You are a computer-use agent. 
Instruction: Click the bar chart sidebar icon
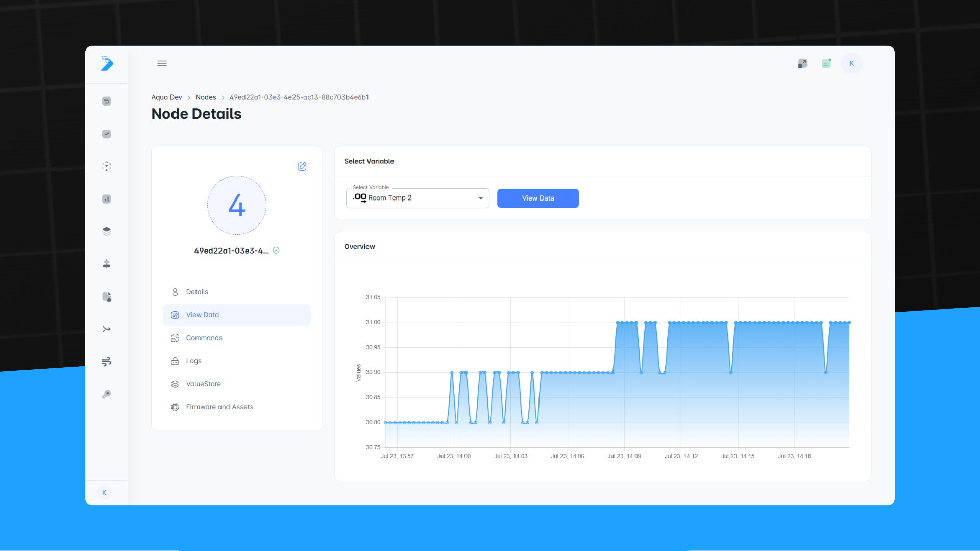(106, 199)
